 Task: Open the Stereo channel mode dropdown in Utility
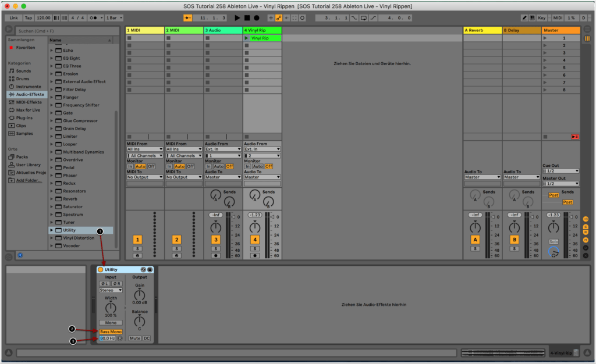tap(111, 290)
